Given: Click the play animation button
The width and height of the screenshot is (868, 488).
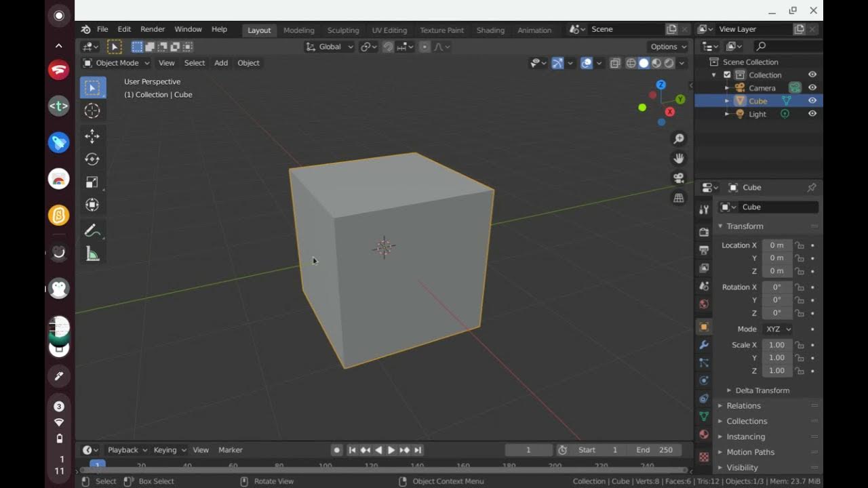Looking at the screenshot, I should [391, 450].
